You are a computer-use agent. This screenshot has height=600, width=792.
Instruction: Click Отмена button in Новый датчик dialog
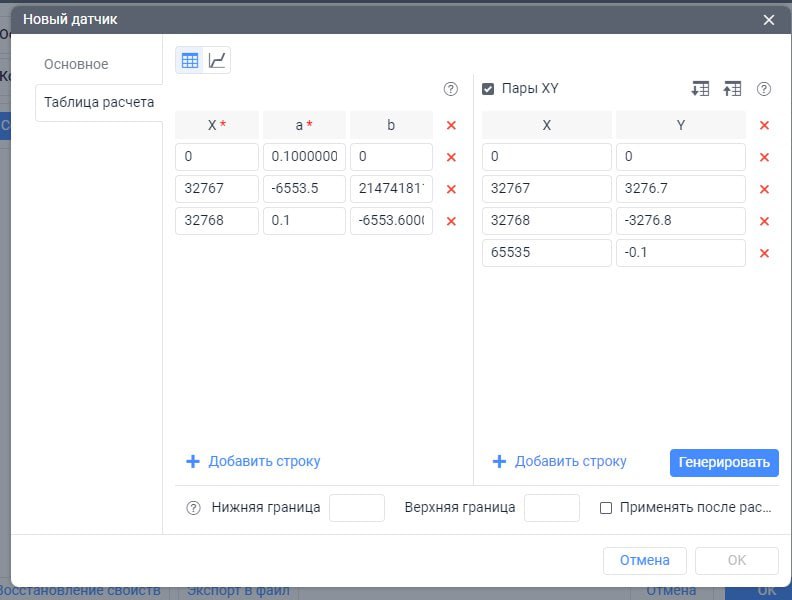(645, 561)
